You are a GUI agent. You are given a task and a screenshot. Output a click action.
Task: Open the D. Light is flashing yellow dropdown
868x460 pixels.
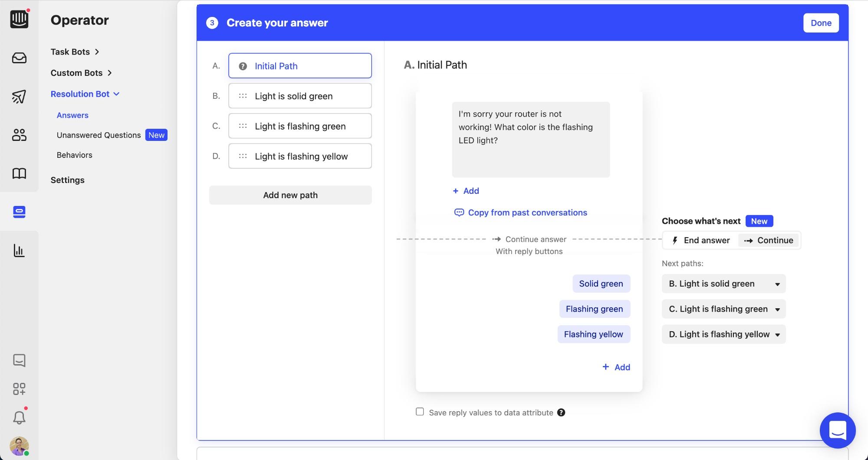(x=724, y=334)
